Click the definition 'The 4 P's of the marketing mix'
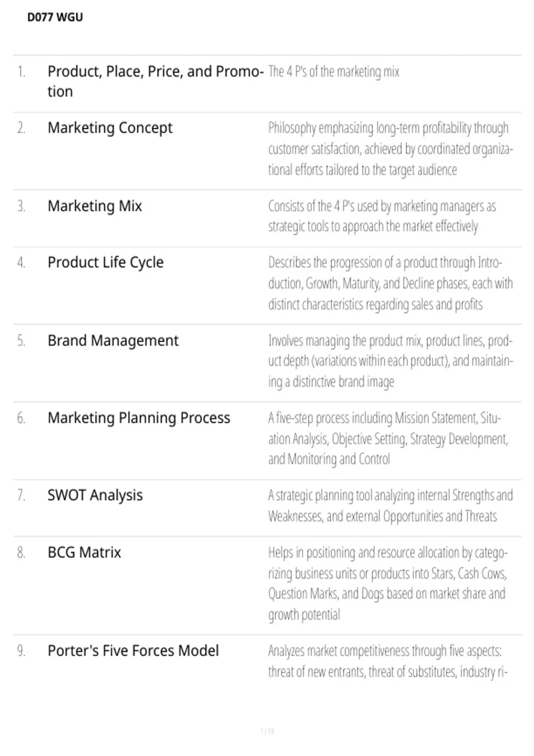This screenshot has height=756, width=534. pyautogui.click(x=334, y=72)
